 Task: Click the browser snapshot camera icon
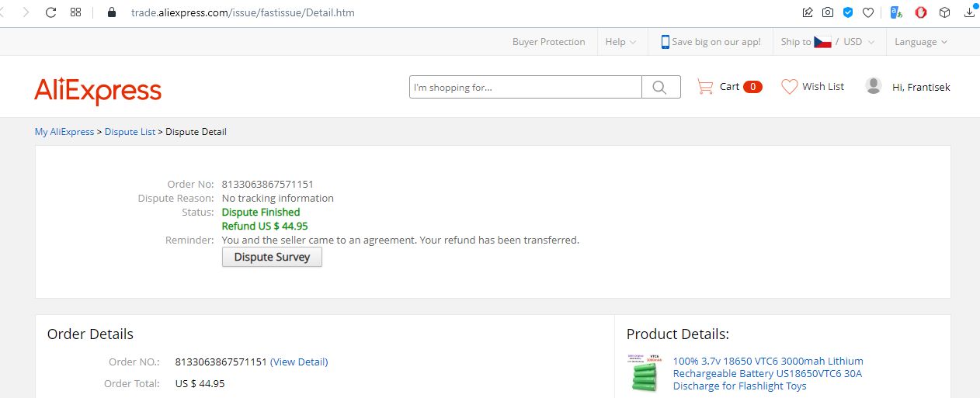pos(828,12)
